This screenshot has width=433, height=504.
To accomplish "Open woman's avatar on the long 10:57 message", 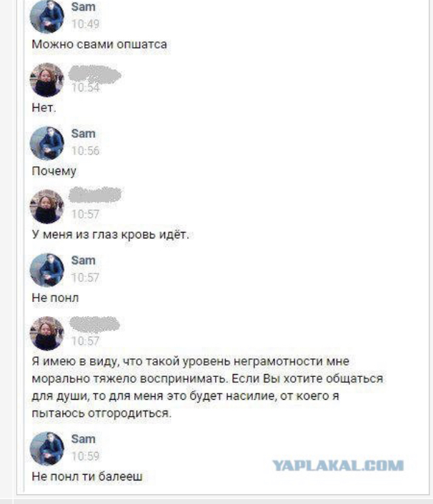I will pos(47,333).
